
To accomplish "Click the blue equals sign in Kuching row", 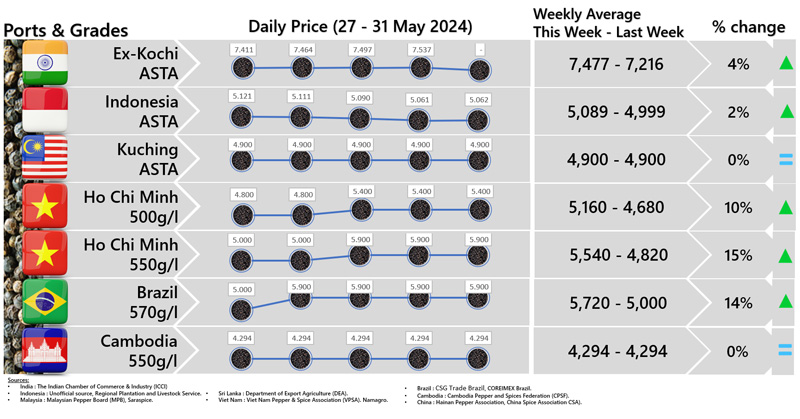I will (785, 160).
